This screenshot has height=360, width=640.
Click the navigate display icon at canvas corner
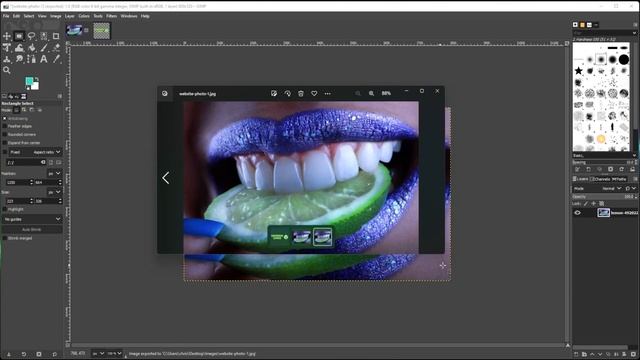pyautogui.click(x=567, y=345)
